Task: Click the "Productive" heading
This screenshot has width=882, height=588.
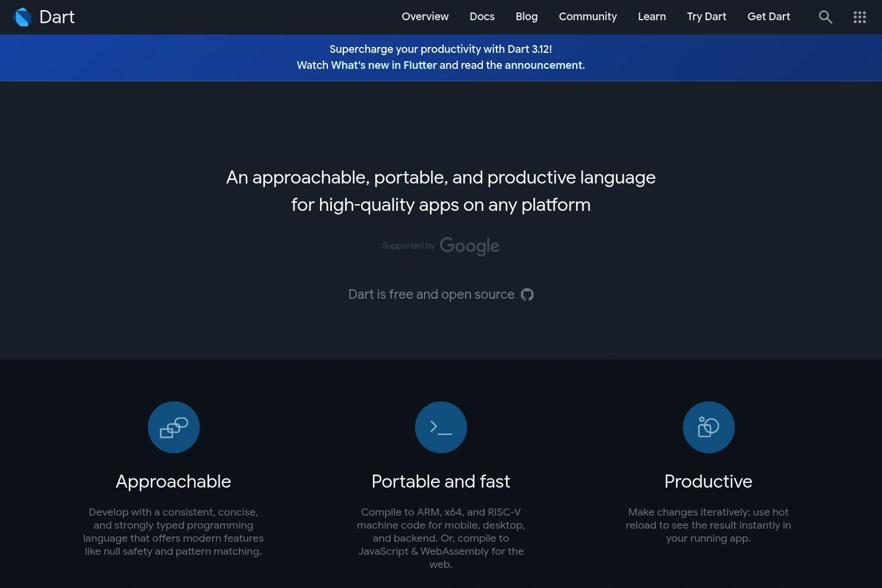Action: click(709, 481)
